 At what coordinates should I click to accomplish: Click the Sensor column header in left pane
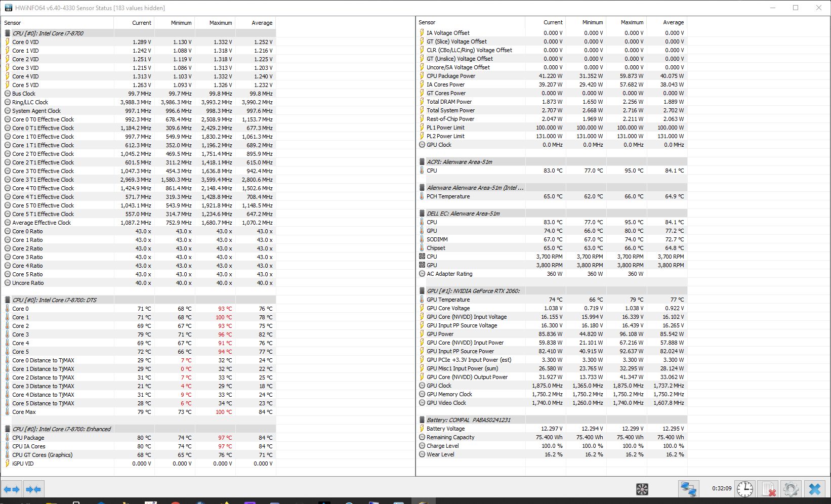[13, 23]
